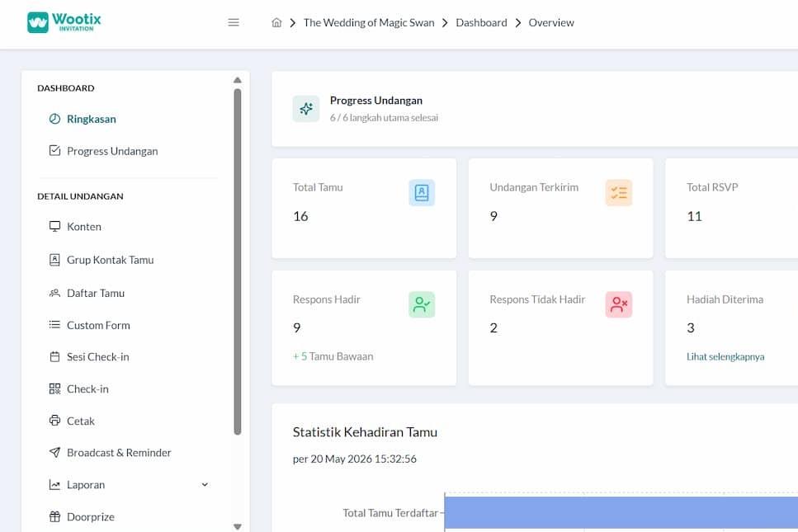Click the Overview breadcrumb

(x=551, y=22)
